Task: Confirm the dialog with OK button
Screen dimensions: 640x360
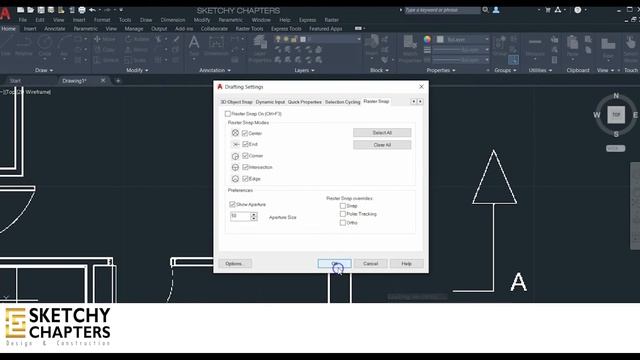Action: click(x=334, y=264)
